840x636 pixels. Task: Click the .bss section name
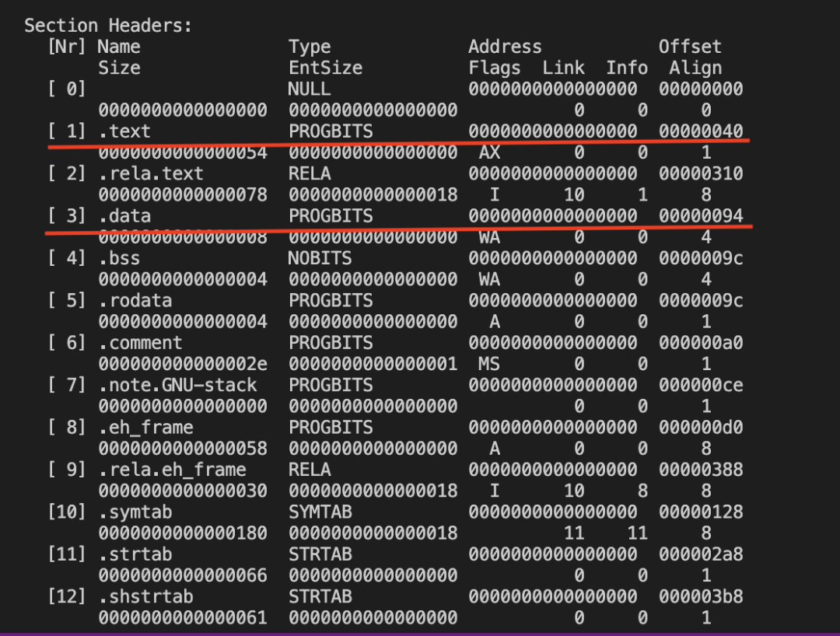(x=119, y=258)
